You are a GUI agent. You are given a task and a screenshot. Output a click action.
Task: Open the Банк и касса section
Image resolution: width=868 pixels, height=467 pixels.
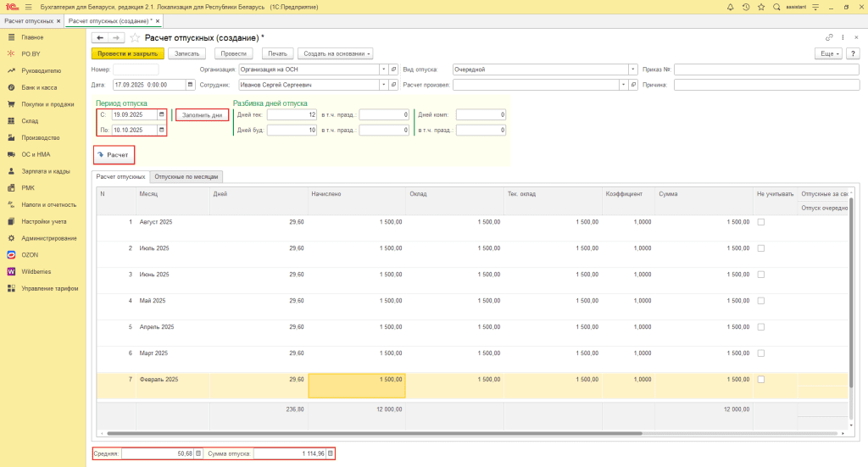click(39, 87)
